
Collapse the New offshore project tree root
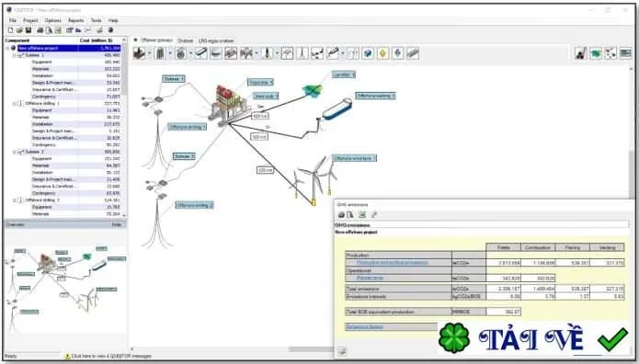pyautogui.click(x=7, y=48)
